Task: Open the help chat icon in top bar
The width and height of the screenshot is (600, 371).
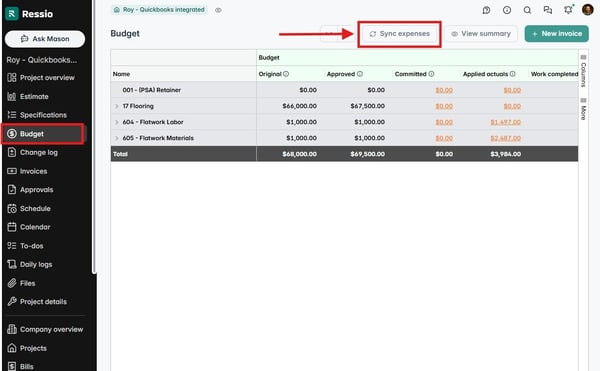Action: [x=486, y=10]
